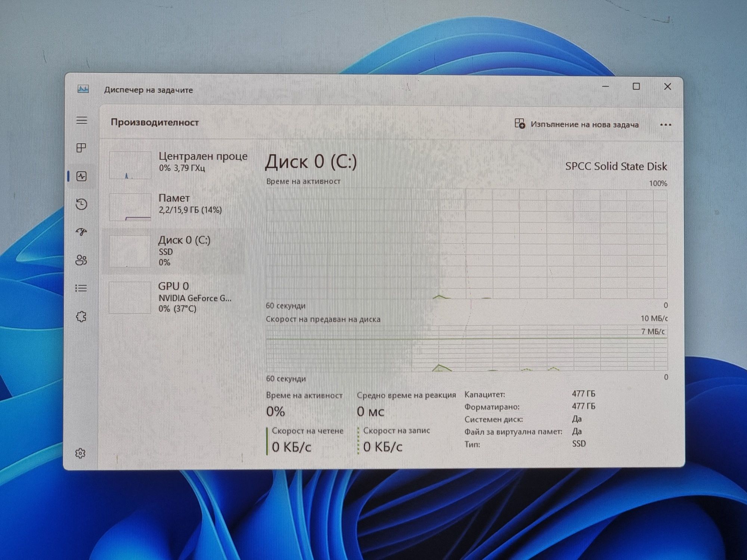Maximize the Task Manager window

point(636,87)
